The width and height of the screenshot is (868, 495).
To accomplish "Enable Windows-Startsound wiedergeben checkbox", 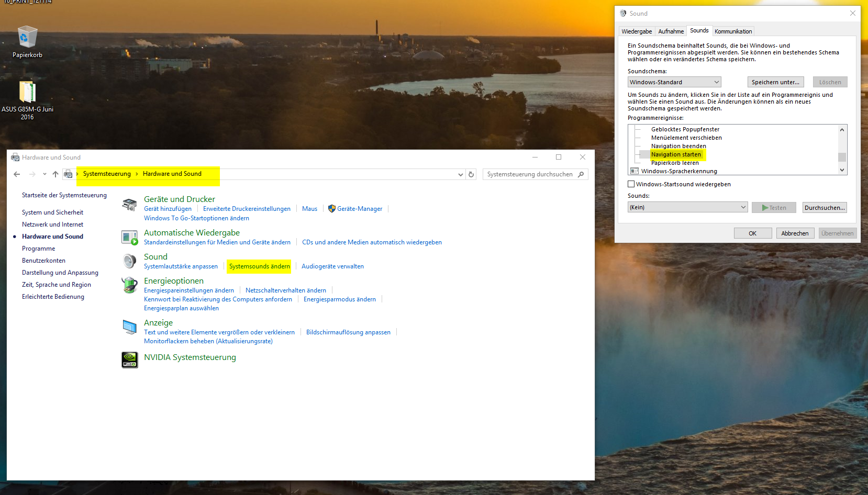I will [631, 184].
